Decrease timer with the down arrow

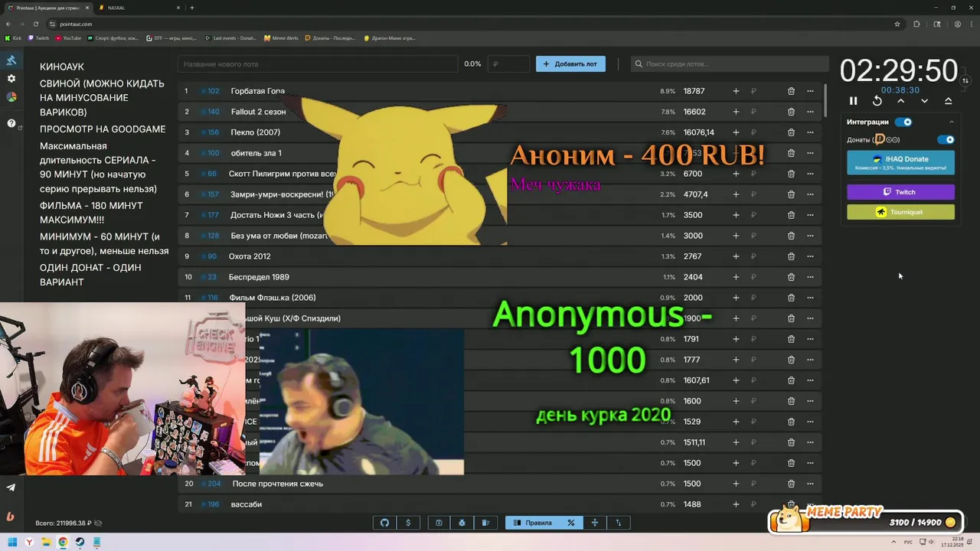click(x=925, y=101)
